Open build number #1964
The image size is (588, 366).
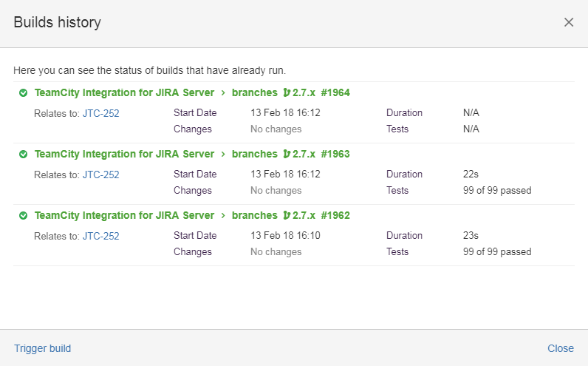(335, 93)
